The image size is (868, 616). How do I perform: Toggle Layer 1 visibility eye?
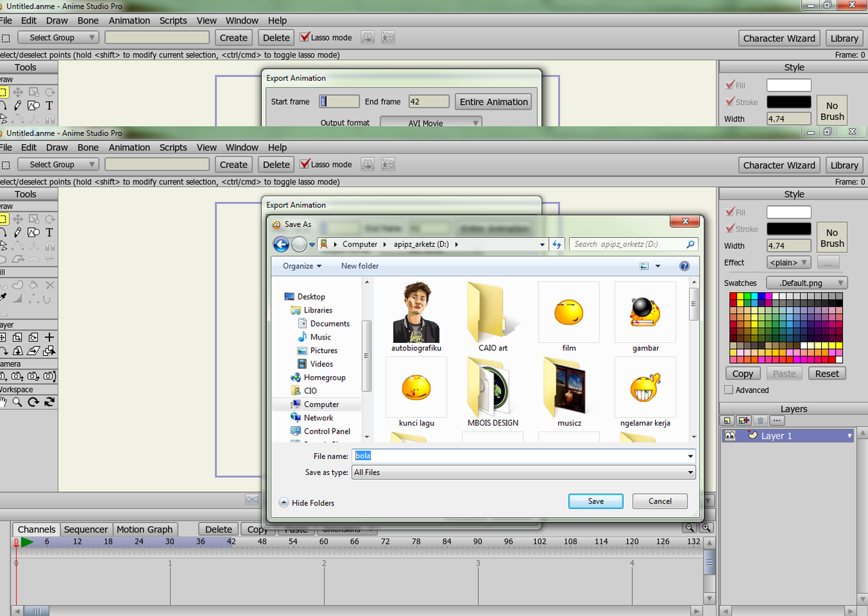pos(730,436)
